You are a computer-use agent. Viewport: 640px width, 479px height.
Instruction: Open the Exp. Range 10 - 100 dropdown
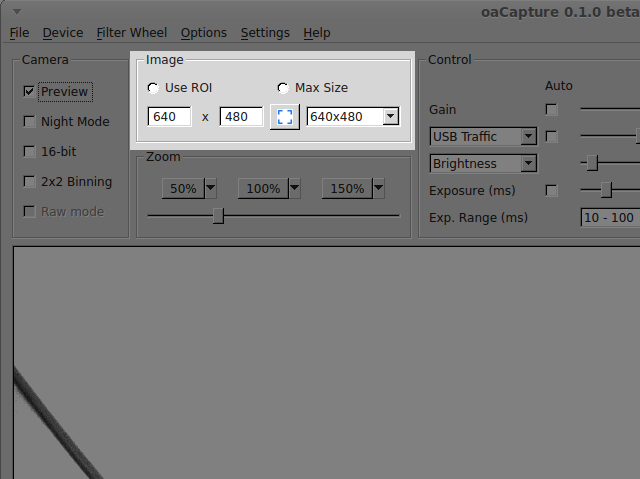click(x=609, y=217)
